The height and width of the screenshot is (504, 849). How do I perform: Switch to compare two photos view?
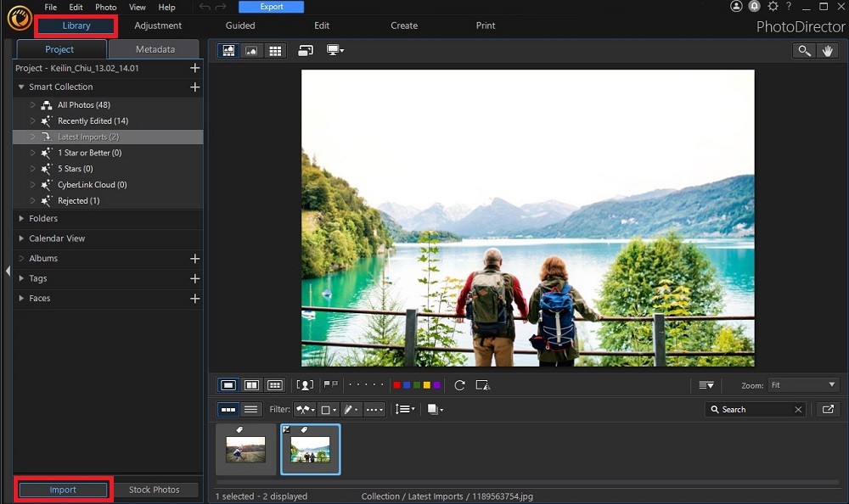(x=251, y=384)
